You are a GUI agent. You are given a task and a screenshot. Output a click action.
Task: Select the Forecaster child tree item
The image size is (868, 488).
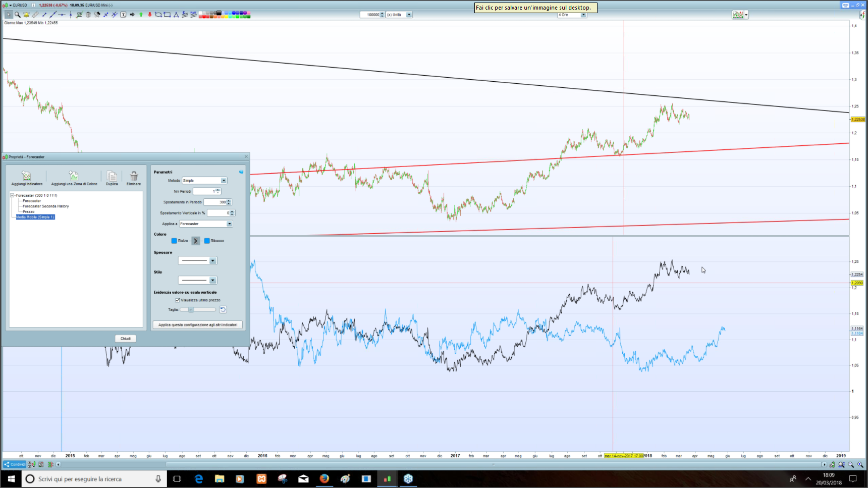click(32, 201)
